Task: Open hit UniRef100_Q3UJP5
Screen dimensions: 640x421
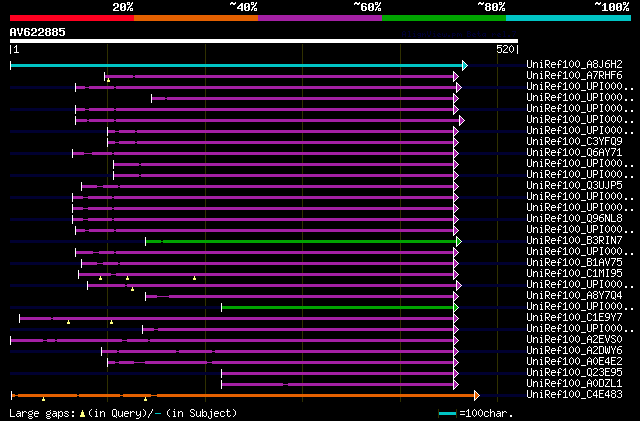Action: tap(574, 186)
